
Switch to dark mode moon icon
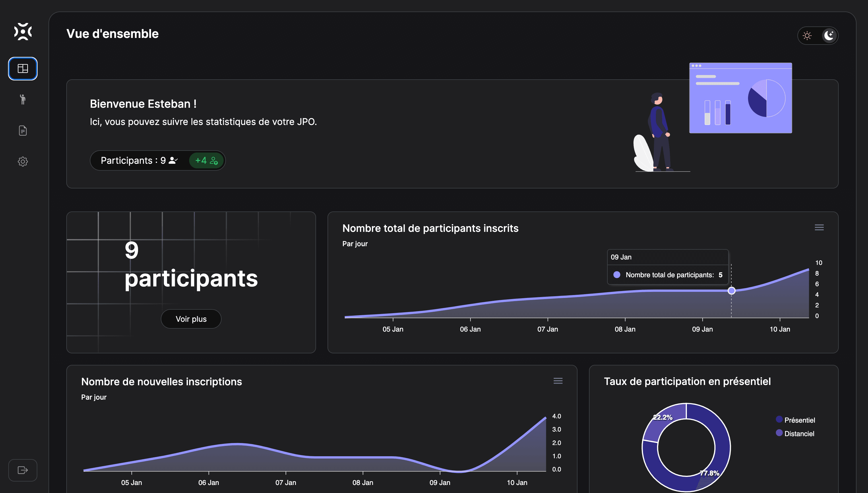pos(829,36)
